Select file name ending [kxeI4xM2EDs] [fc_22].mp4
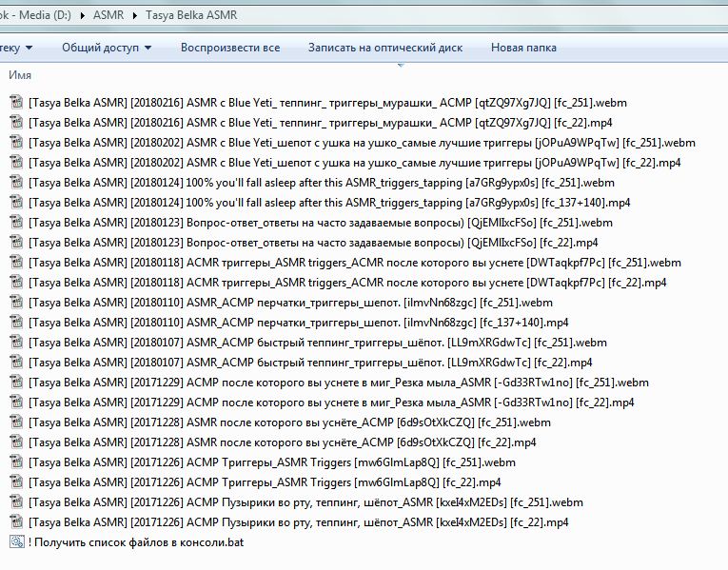This screenshot has width=728, height=570. click(x=299, y=522)
